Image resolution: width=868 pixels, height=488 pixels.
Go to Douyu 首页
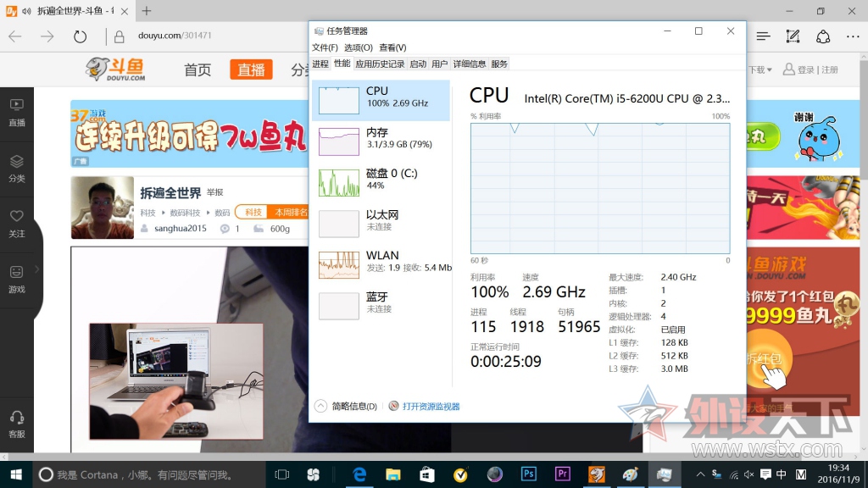(198, 69)
